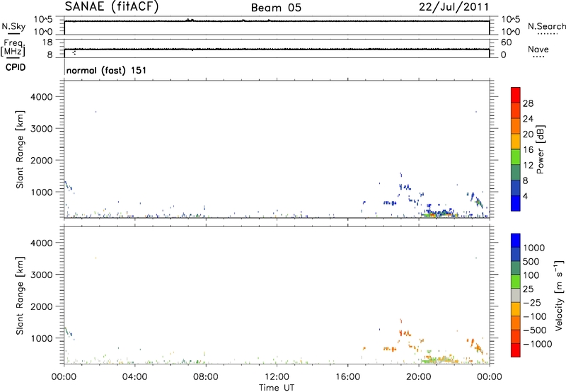Screen dimensions: 566x392
Task: Select the light green 25-100 Velocity segment
Action: pos(516,282)
